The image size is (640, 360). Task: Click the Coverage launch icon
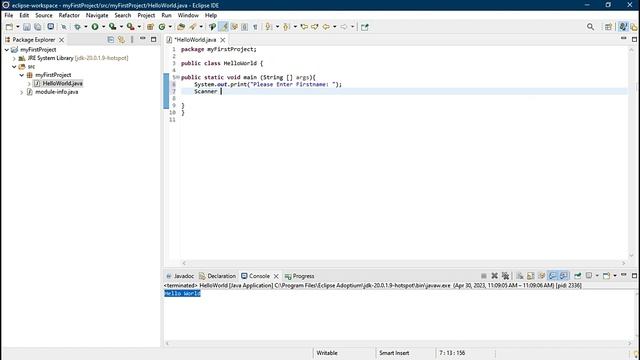(x=112, y=27)
